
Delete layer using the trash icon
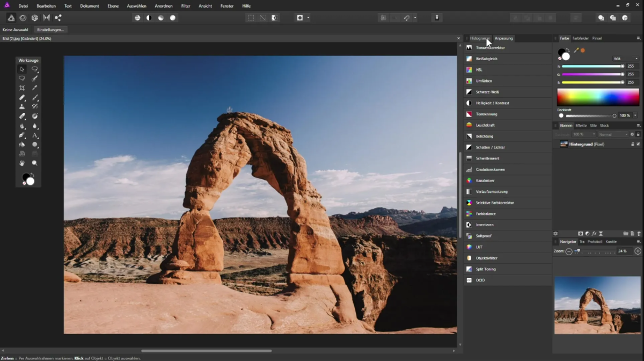point(639,234)
